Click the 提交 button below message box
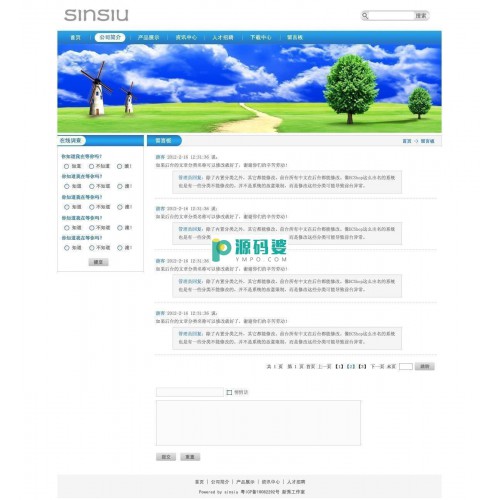Screen dimensions: 500x500 [x=166, y=457]
